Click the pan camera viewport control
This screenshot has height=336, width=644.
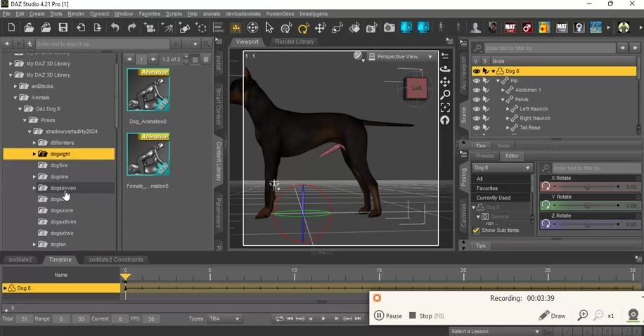coord(445,82)
